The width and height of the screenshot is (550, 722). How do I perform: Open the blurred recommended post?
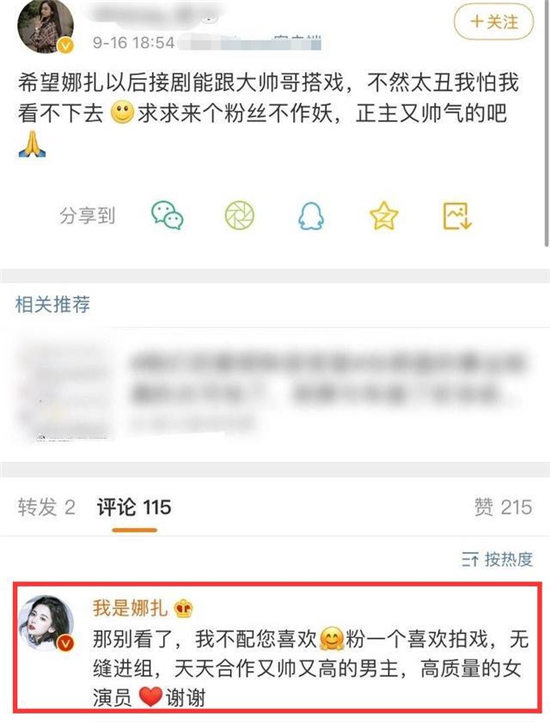(x=275, y=391)
